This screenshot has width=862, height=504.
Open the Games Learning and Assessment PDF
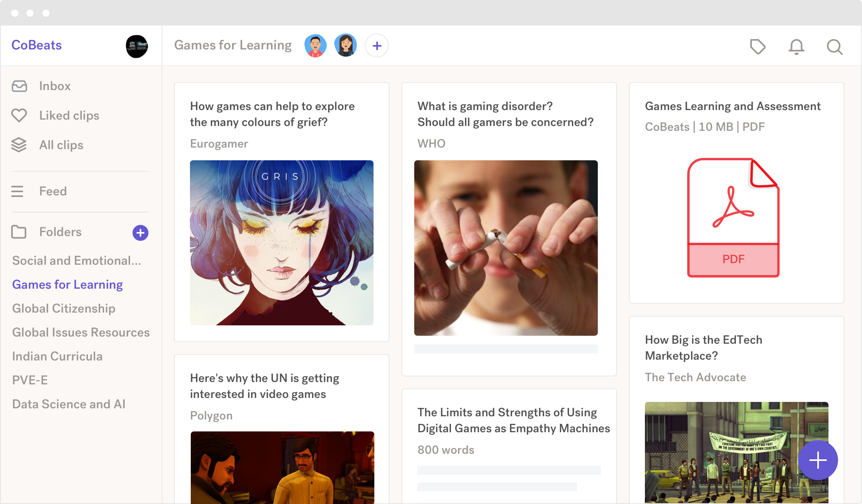[733, 217]
